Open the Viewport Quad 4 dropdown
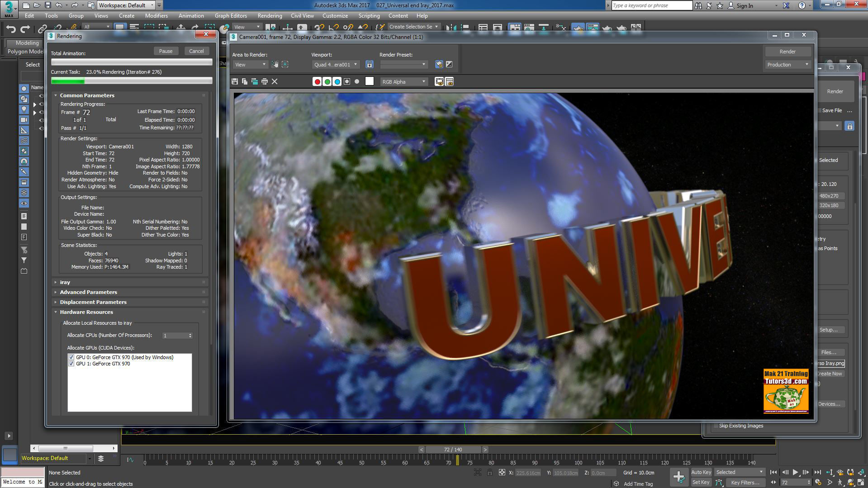The width and height of the screenshot is (868, 488). [x=336, y=65]
